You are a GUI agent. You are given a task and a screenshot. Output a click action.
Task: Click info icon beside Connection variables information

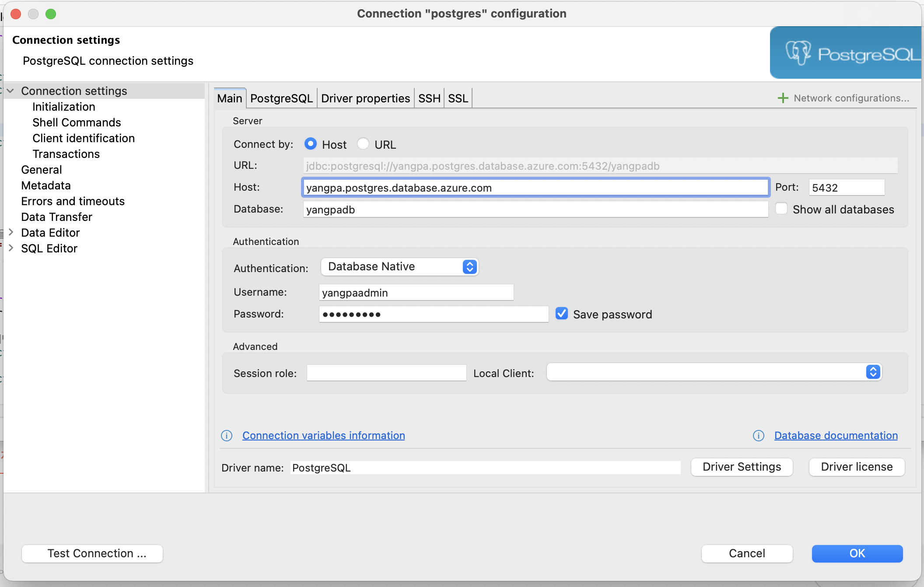click(227, 436)
